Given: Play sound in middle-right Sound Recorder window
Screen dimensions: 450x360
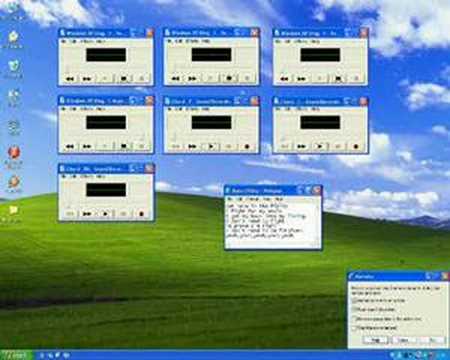Looking at the screenshot, I should tap(320, 146).
